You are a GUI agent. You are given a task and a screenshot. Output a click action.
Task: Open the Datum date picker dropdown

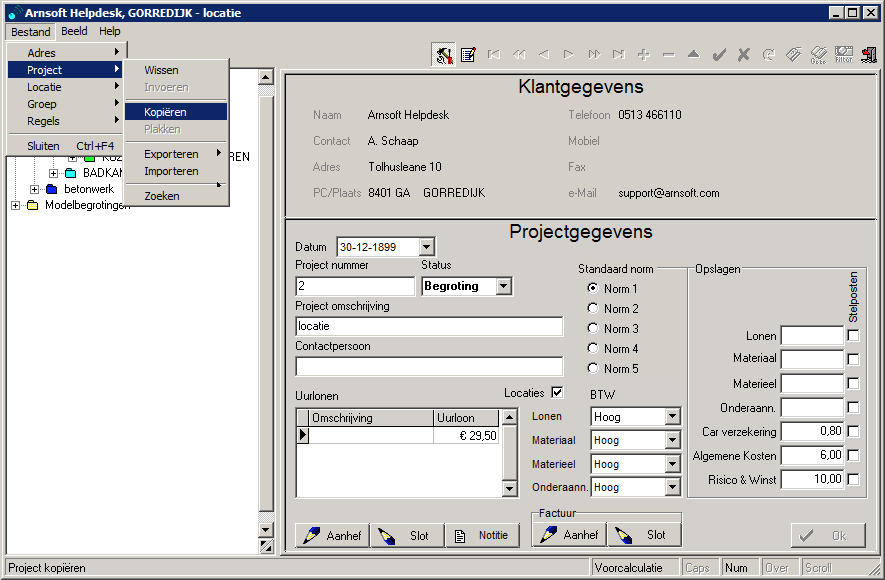click(x=426, y=247)
